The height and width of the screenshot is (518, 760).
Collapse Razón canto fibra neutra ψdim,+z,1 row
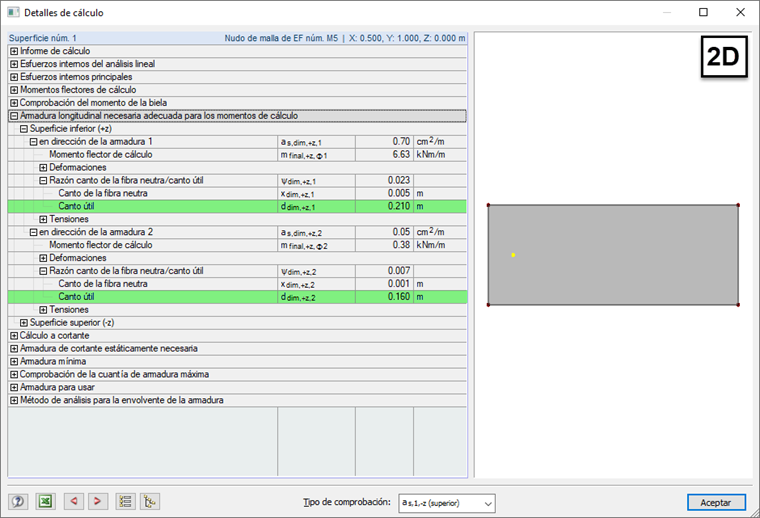coord(43,181)
